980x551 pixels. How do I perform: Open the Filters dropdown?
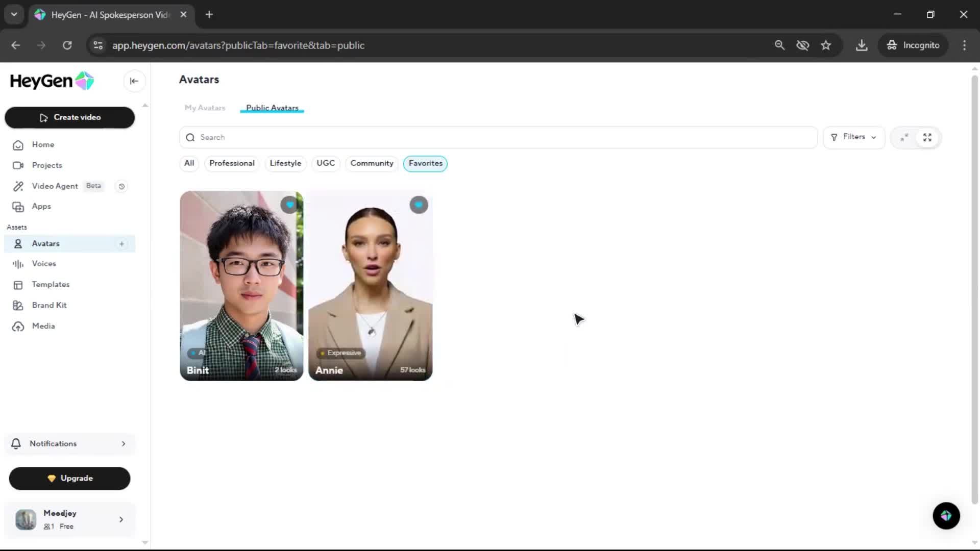click(853, 137)
